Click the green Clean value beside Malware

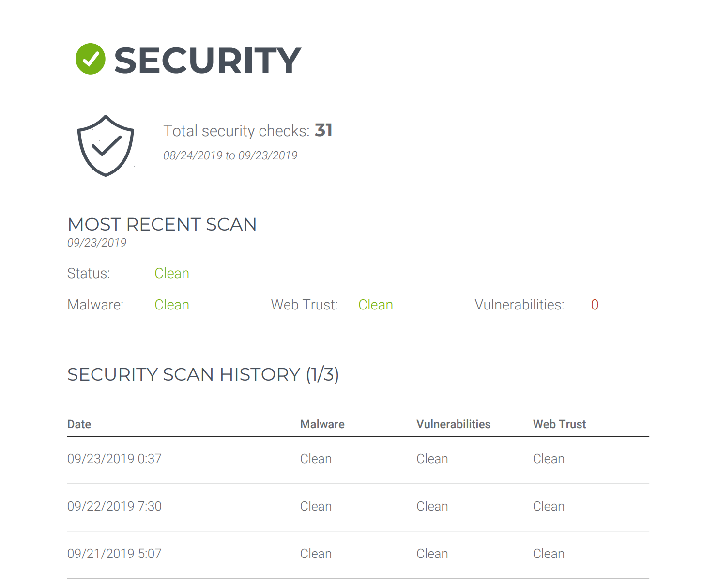172,305
